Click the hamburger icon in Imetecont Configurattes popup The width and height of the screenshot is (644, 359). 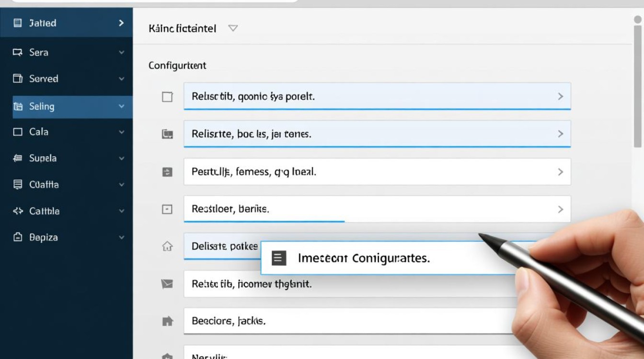279,258
